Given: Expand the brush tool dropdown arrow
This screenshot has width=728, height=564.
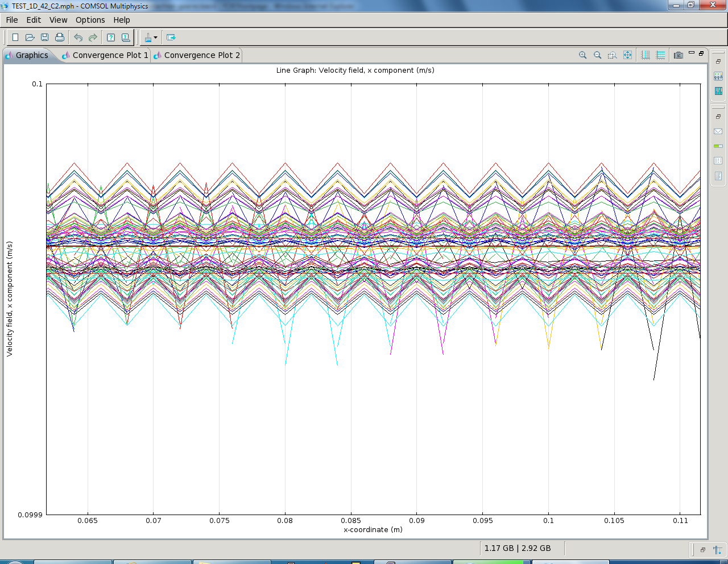Looking at the screenshot, I should [155, 38].
